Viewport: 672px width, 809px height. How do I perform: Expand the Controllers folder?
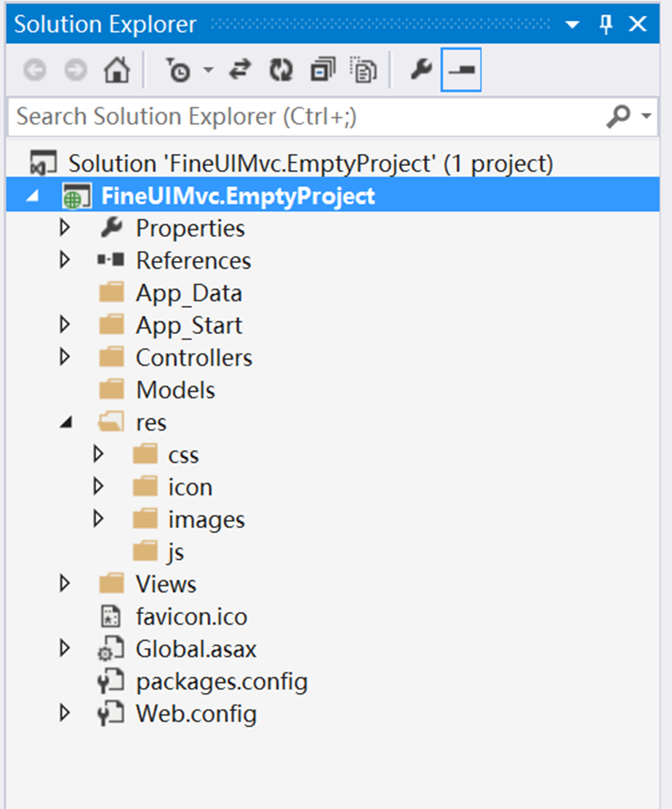point(65,357)
